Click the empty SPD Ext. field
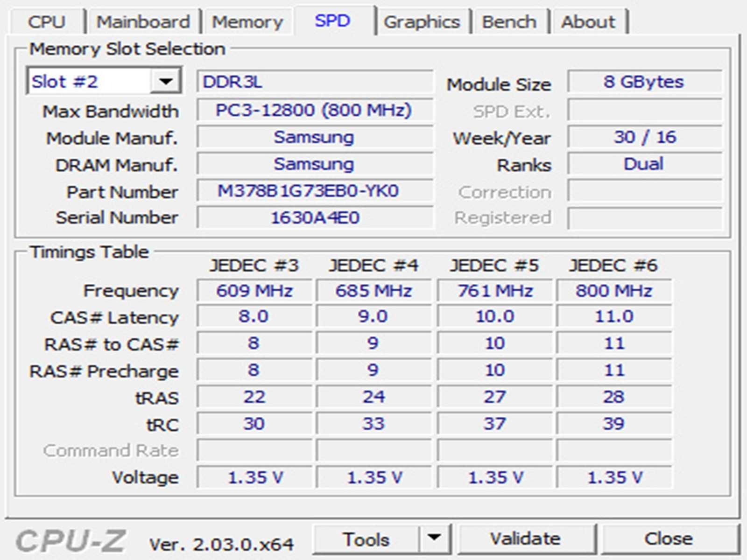Screen dimensions: 747x560 pos(644,110)
